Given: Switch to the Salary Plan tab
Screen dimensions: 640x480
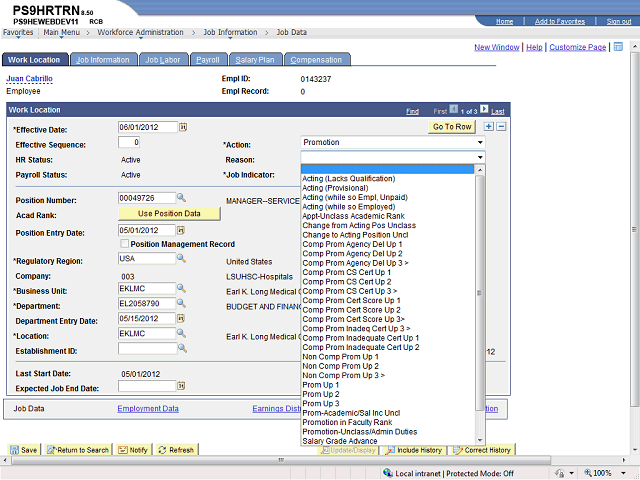Looking at the screenshot, I should (x=255, y=60).
